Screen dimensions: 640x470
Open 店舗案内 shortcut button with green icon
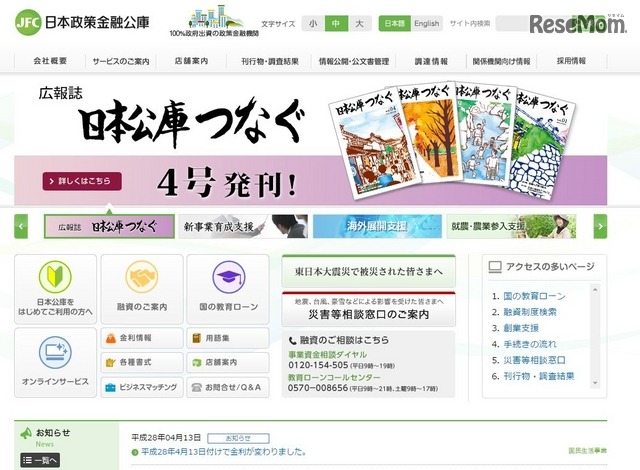[228, 362]
